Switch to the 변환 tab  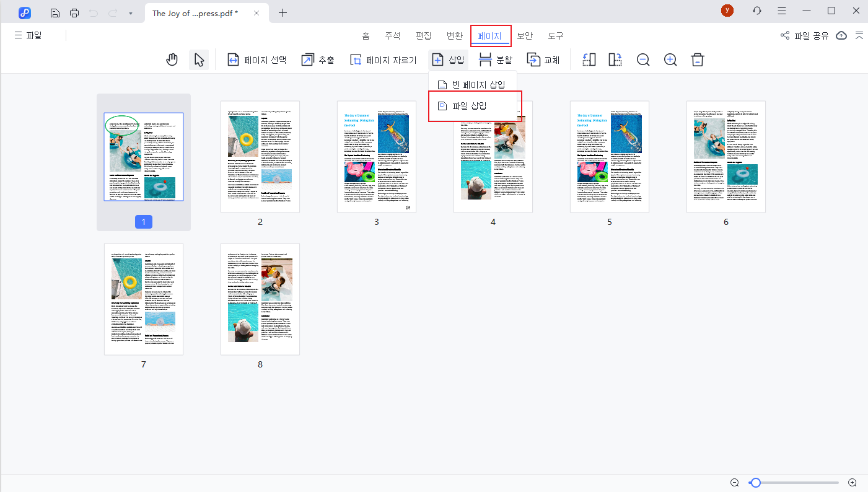tap(455, 35)
